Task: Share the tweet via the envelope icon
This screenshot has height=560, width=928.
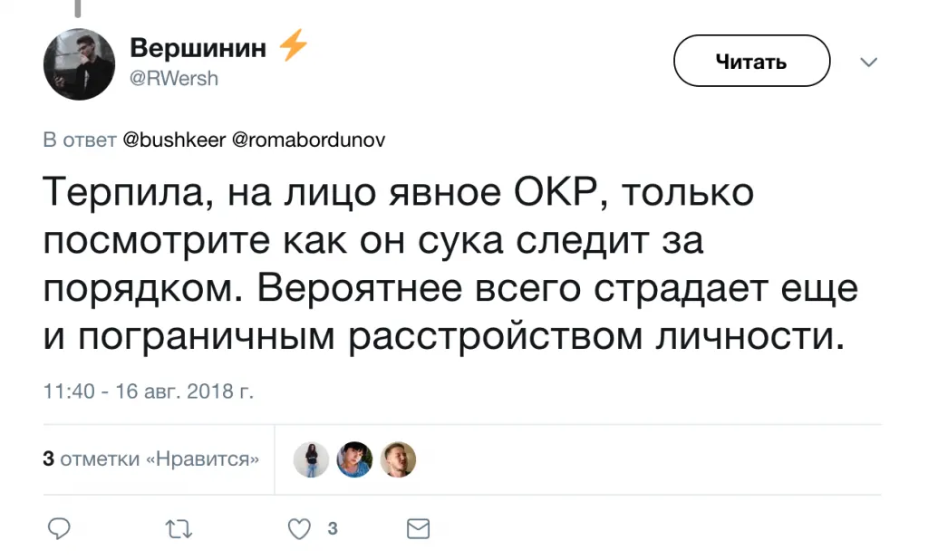Action: click(418, 528)
